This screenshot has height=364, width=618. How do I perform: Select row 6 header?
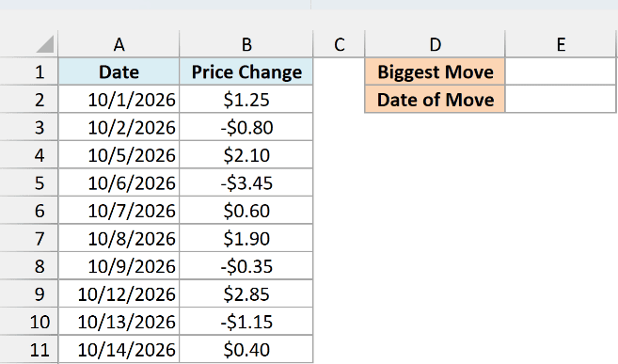pos(29,211)
